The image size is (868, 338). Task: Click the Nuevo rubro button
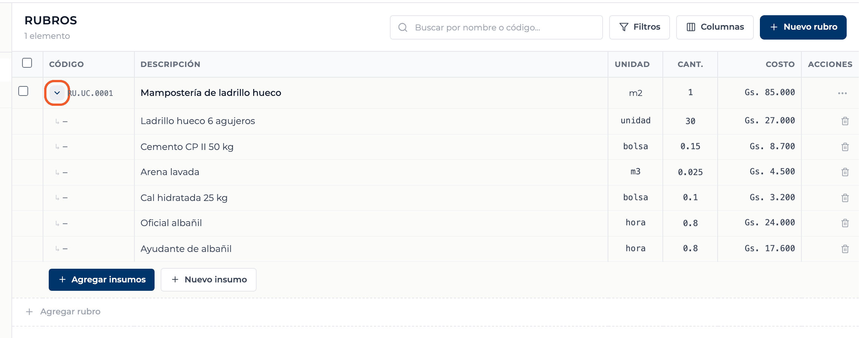(x=803, y=27)
